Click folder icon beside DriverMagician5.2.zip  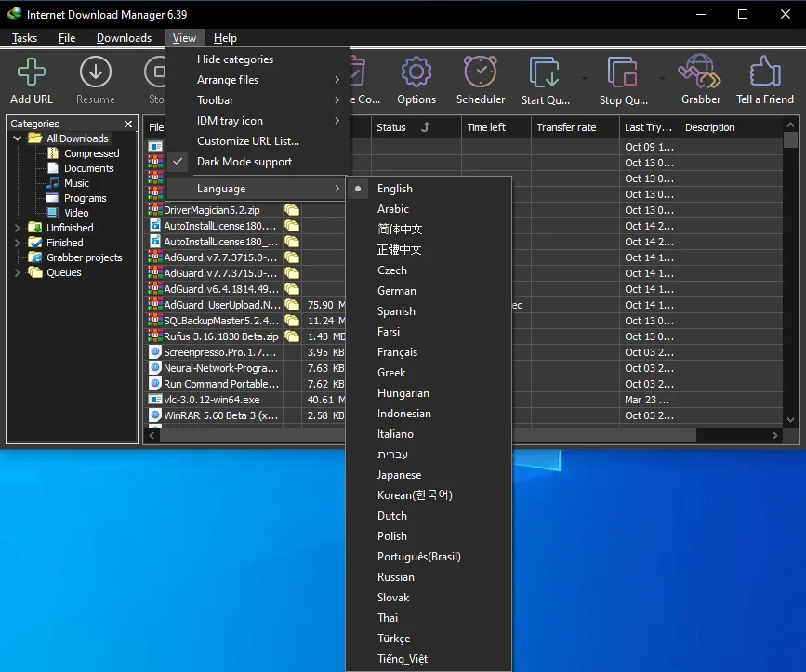pos(292,210)
